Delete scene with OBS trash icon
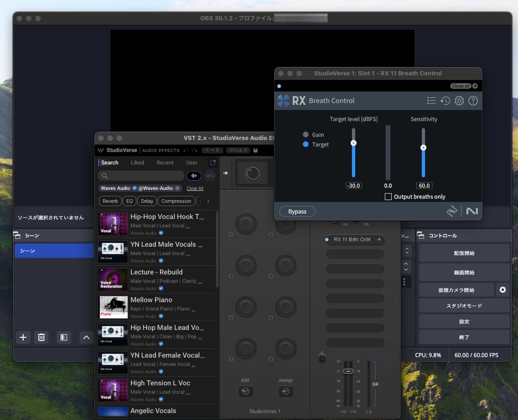The image size is (518, 420). click(x=41, y=337)
